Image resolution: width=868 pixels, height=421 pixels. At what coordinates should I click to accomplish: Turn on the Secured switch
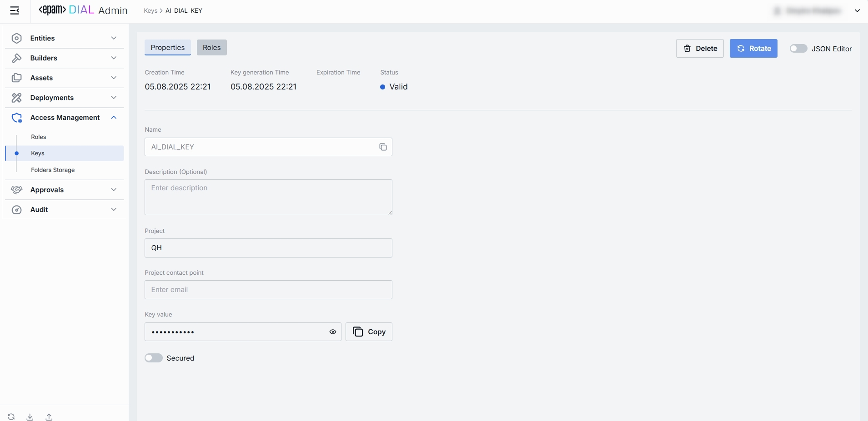[x=154, y=358]
